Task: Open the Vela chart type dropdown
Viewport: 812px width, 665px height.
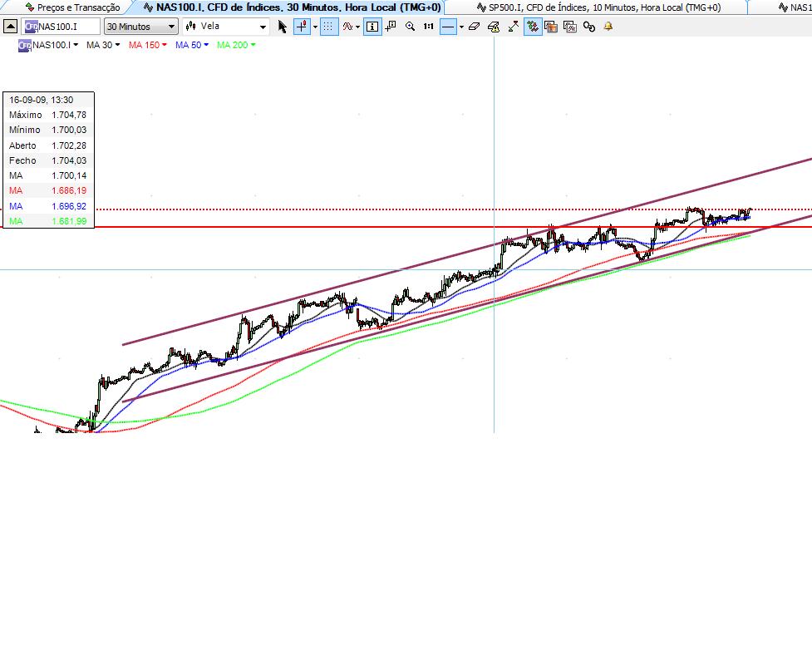Action: pyautogui.click(x=226, y=27)
